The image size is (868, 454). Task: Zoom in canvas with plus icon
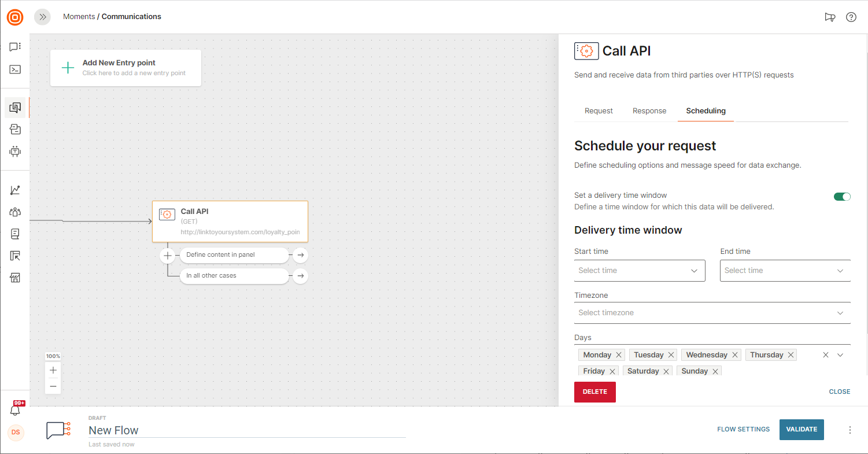pos(53,370)
